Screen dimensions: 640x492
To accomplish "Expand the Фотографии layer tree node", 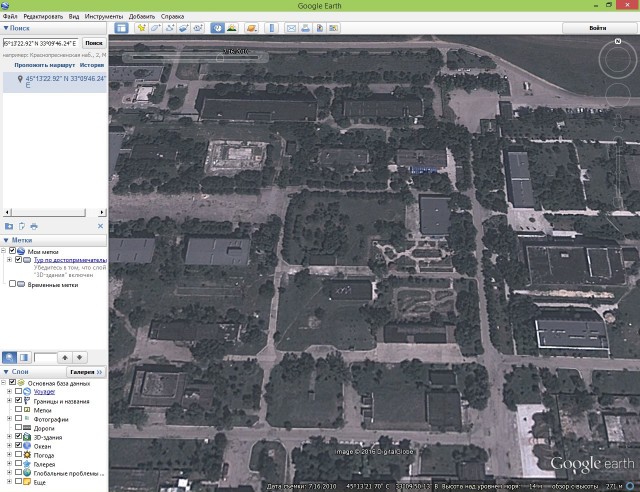I will tap(9, 419).
